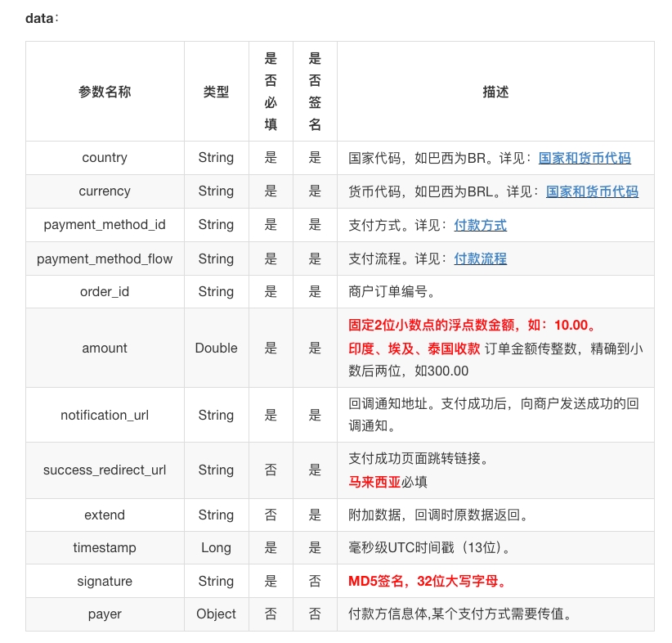This screenshot has width=672, height=643.
Task: Select the 'amount' parameter cell
Action: (x=105, y=348)
